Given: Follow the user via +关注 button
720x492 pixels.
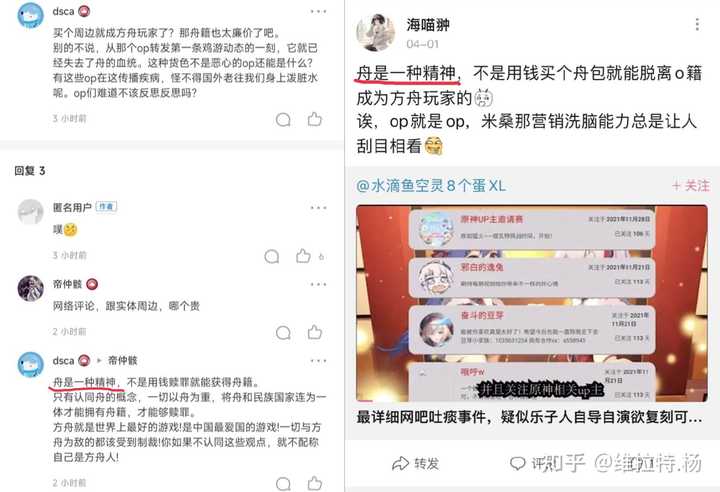Looking at the screenshot, I should [x=691, y=186].
